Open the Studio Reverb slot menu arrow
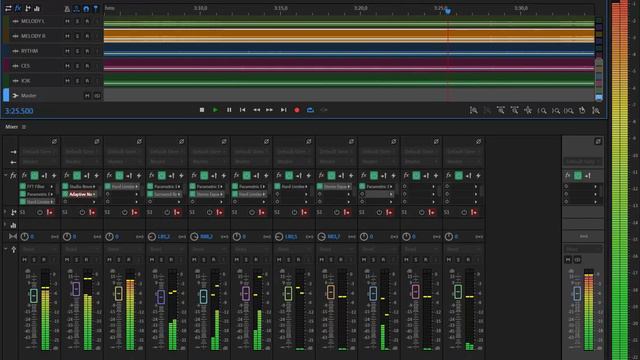Viewport: 640px width, 360px height. (94, 187)
